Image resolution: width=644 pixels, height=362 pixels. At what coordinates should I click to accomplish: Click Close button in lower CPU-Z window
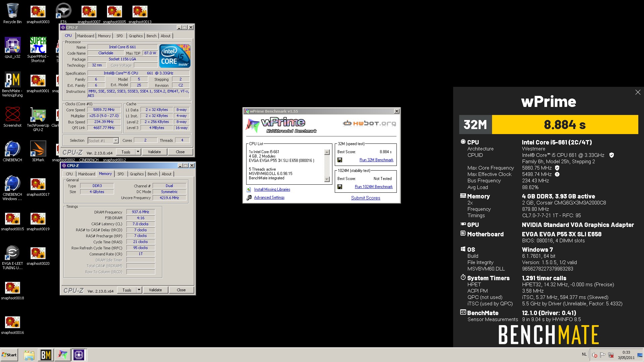tap(181, 290)
